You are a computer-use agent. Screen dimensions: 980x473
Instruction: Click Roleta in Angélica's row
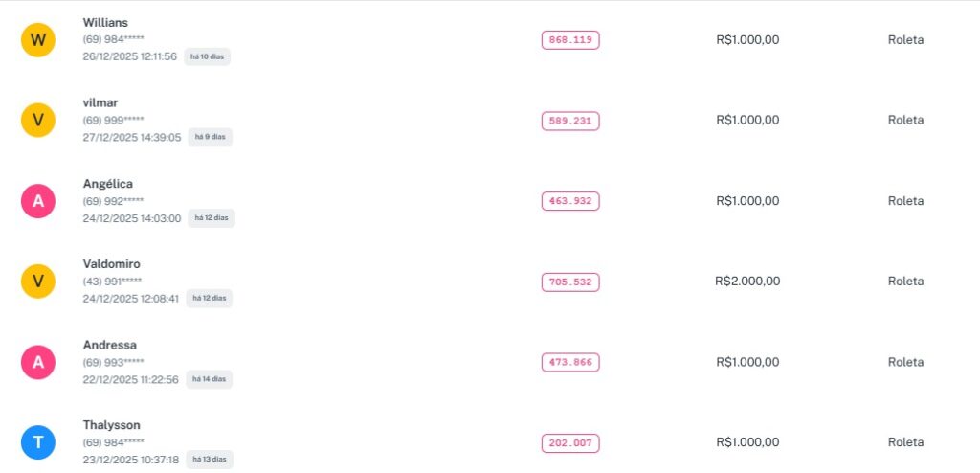pyautogui.click(x=905, y=201)
